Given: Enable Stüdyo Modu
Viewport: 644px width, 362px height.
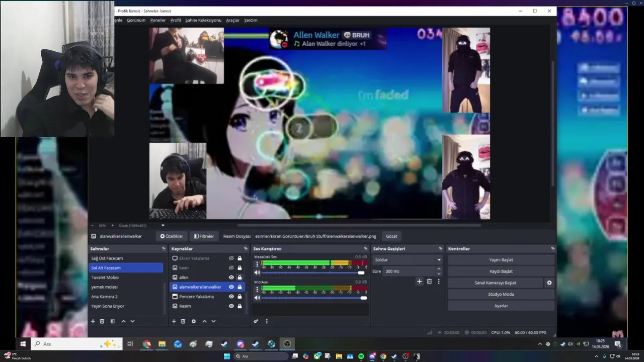Looking at the screenshot, I should [501, 294].
